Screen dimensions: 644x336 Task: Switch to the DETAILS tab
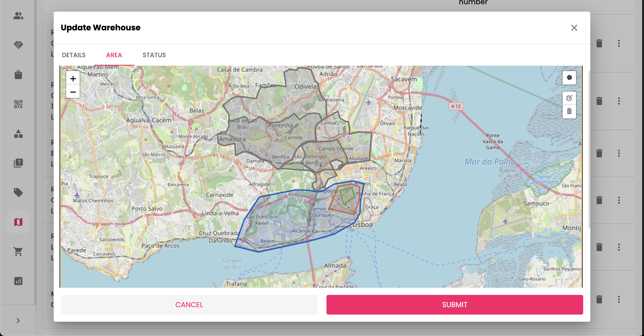click(74, 55)
